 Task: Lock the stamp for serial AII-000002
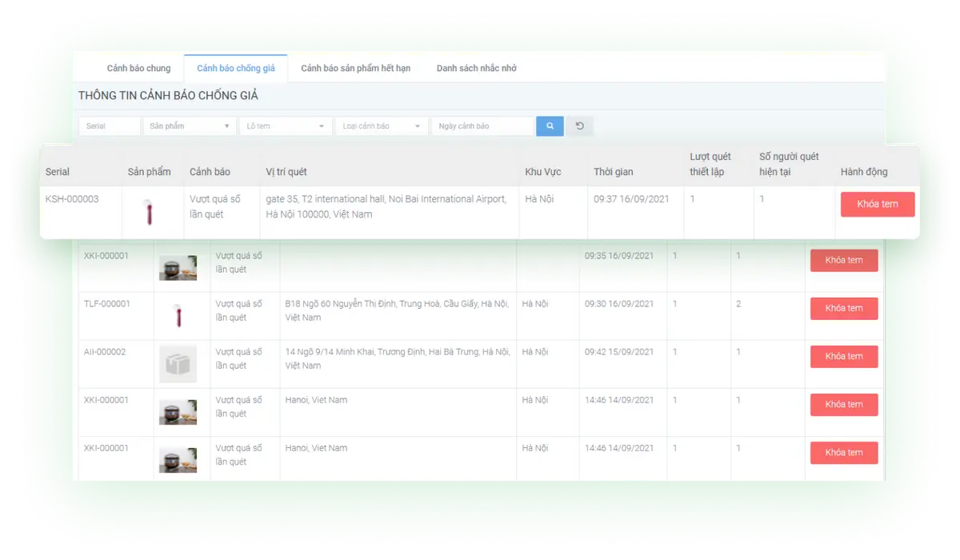pyautogui.click(x=843, y=357)
